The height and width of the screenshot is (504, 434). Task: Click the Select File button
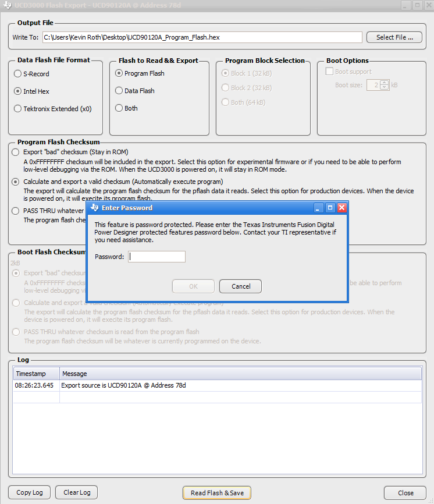point(394,37)
